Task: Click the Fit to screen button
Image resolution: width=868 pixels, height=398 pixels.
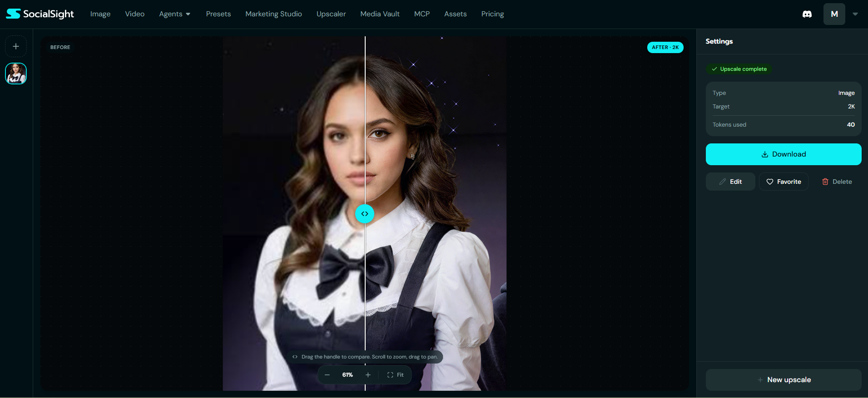Action: pyautogui.click(x=396, y=375)
